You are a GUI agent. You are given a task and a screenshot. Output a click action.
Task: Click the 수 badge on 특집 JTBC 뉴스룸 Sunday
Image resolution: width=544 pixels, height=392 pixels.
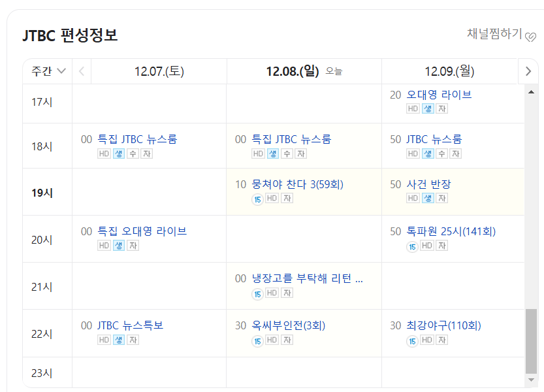[286, 153]
